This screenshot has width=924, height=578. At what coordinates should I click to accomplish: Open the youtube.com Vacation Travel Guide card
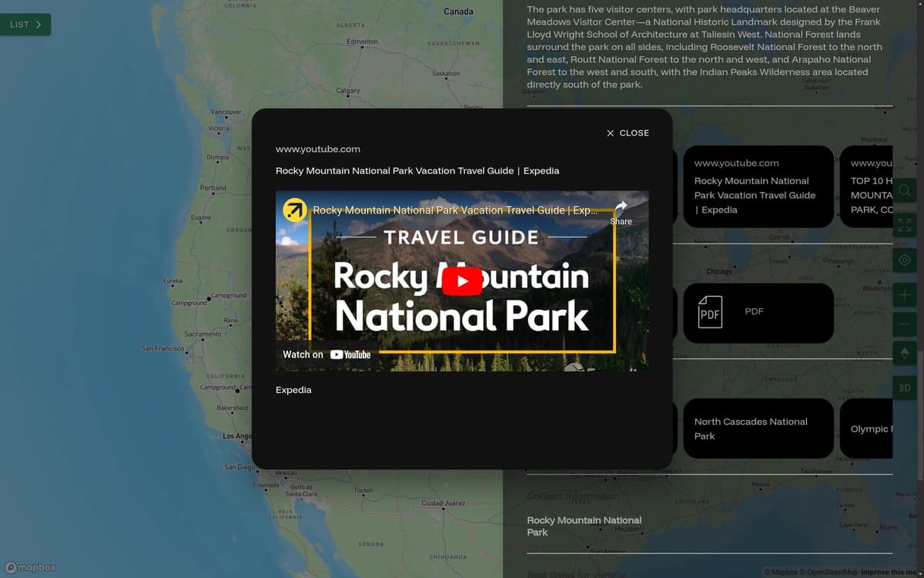[x=758, y=187]
